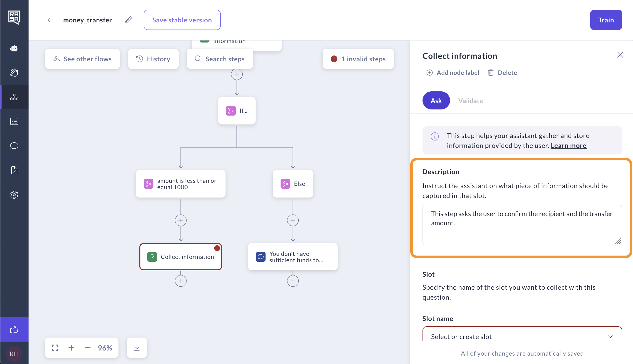Open the settings gear in sidebar
The width and height of the screenshot is (633, 364).
[14, 195]
